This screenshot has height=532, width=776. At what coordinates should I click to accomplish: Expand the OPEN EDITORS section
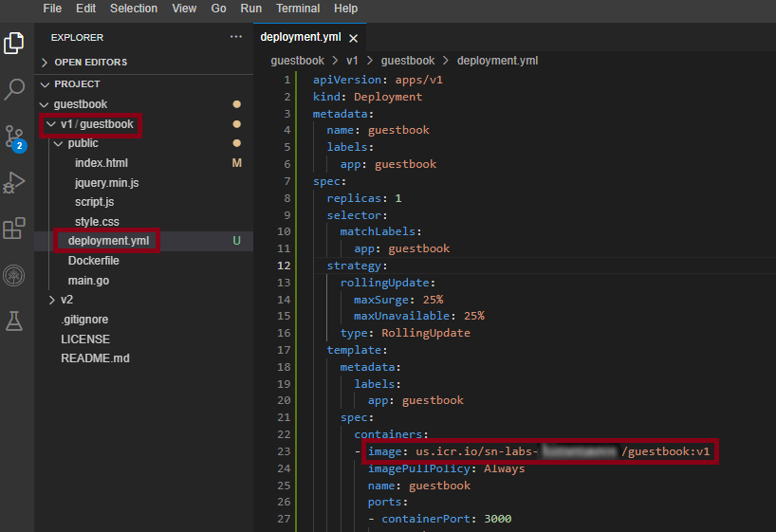click(90, 62)
